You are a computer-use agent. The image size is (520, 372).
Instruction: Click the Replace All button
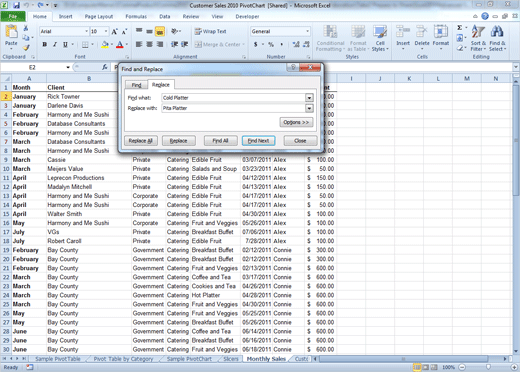141,141
